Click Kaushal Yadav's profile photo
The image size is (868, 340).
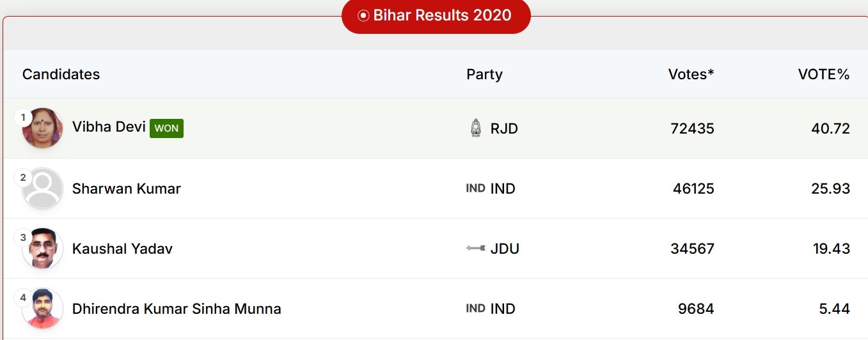coord(43,249)
